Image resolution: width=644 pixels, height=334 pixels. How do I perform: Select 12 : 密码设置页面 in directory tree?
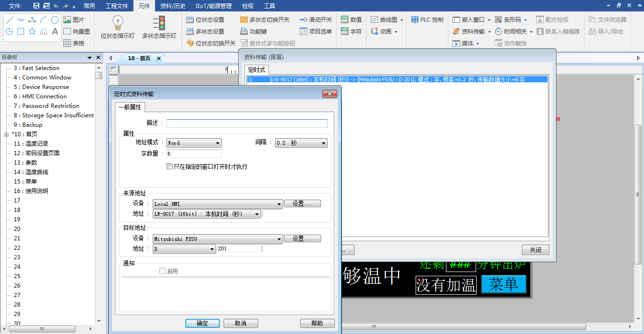(36, 153)
